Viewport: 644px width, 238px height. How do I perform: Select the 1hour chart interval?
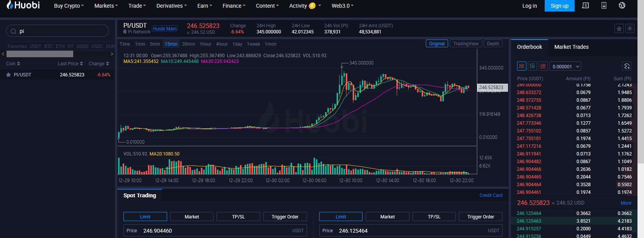coord(205,44)
